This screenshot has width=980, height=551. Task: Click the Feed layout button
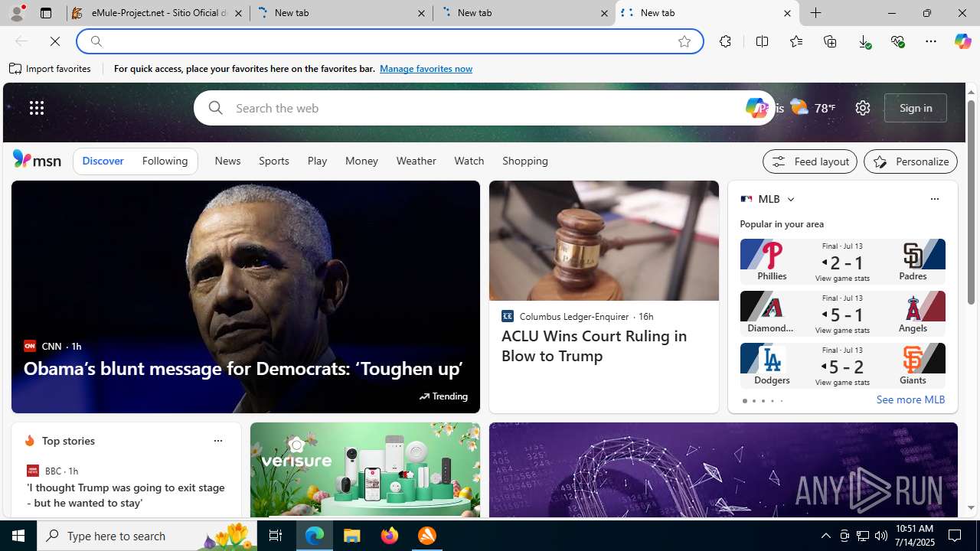click(810, 161)
